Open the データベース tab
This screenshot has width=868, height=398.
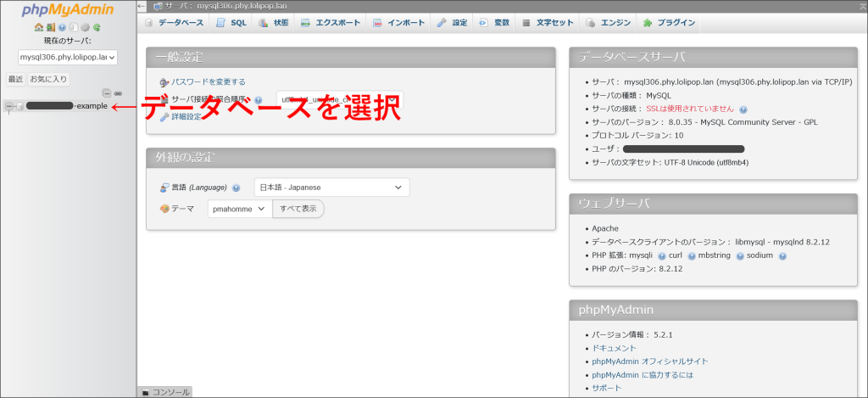click(175, 23)
